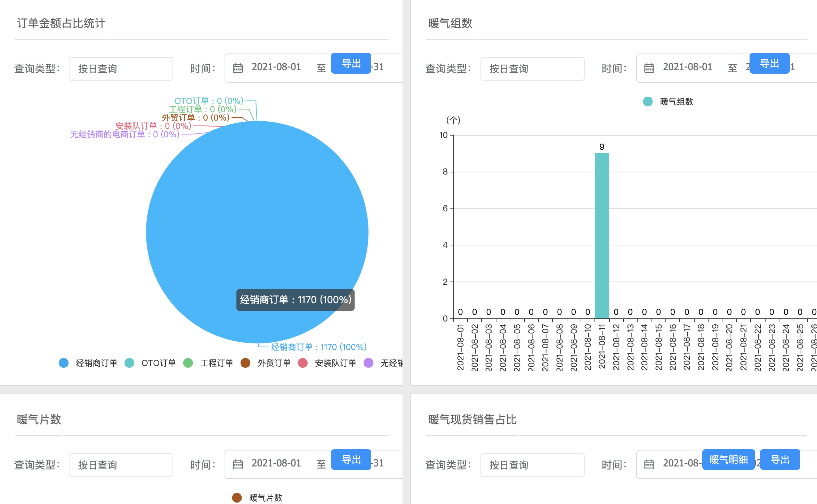This screenshot has height=504, width=817.
Task: Click calendar icon in 暖气片数 date range
Action: pos(238,464)
